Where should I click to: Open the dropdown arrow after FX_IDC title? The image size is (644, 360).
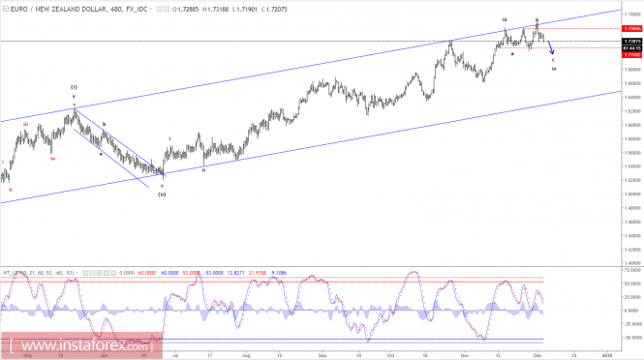coord(151,9)
